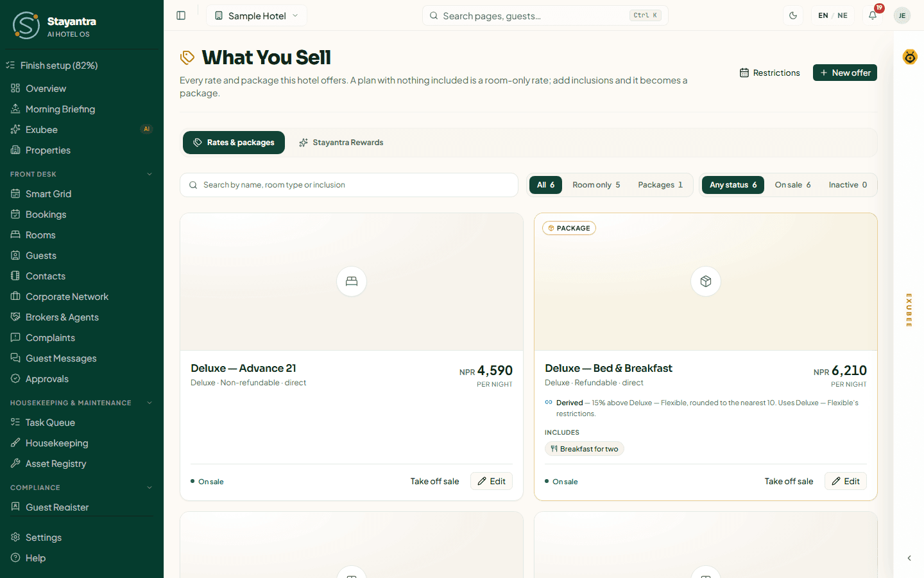
Task: Take Deluxe — Advance 21 off sale
Action: point(434,481)
